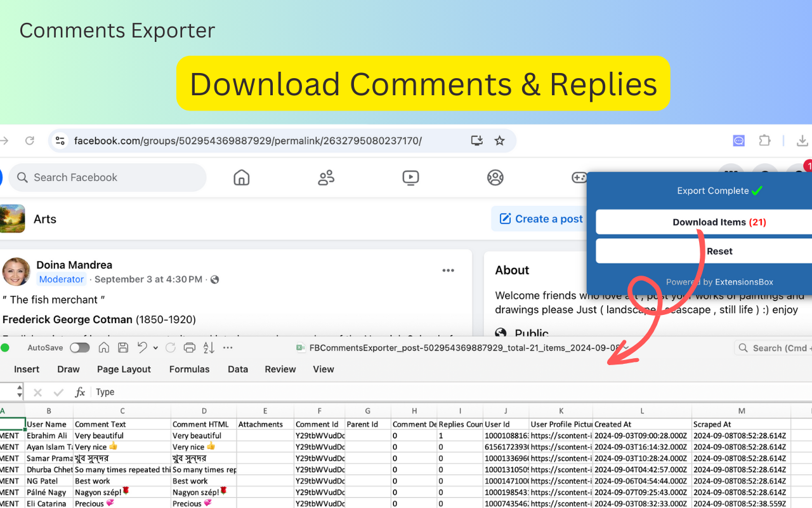Select column M header in the spreadsheet
The width and height of the screenshot is (812, 508).
[x=742, y=411]
